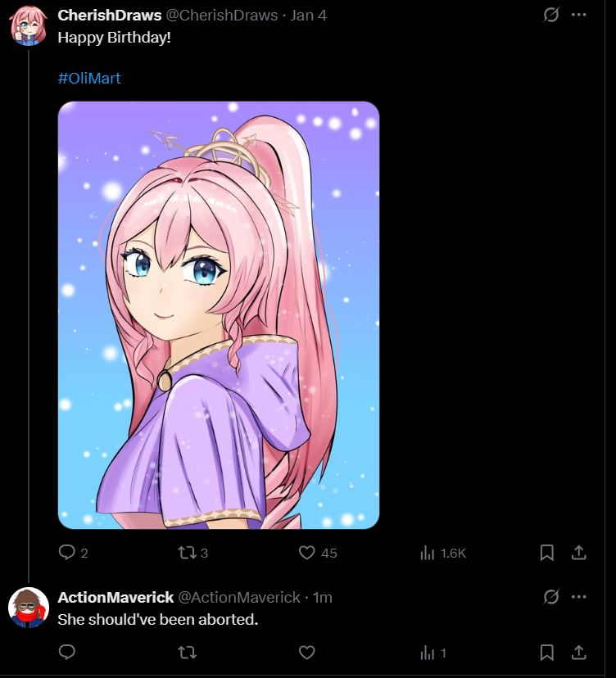Like ActionMaverick's reply
The image size is (616, 678).
click(306, 652)
